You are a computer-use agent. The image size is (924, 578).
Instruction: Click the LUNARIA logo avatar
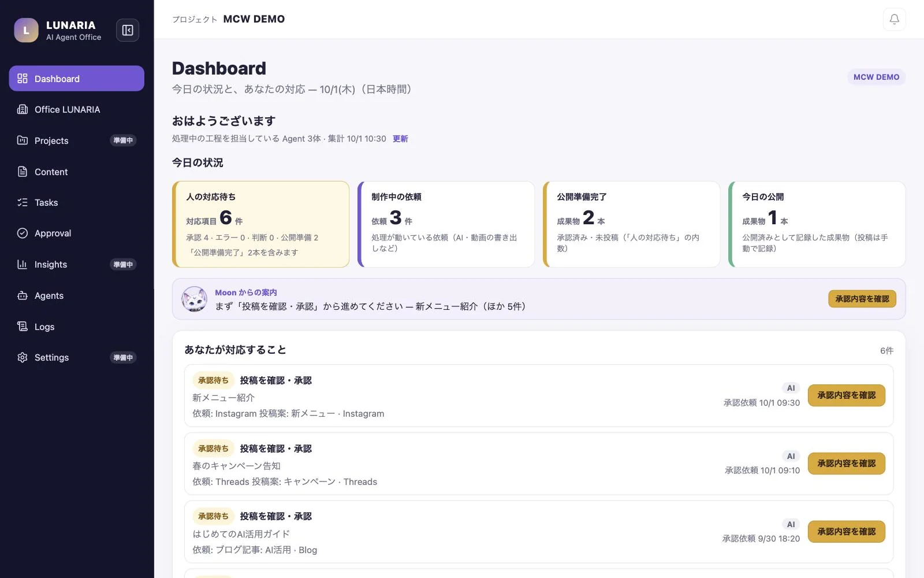coord(26,30)
